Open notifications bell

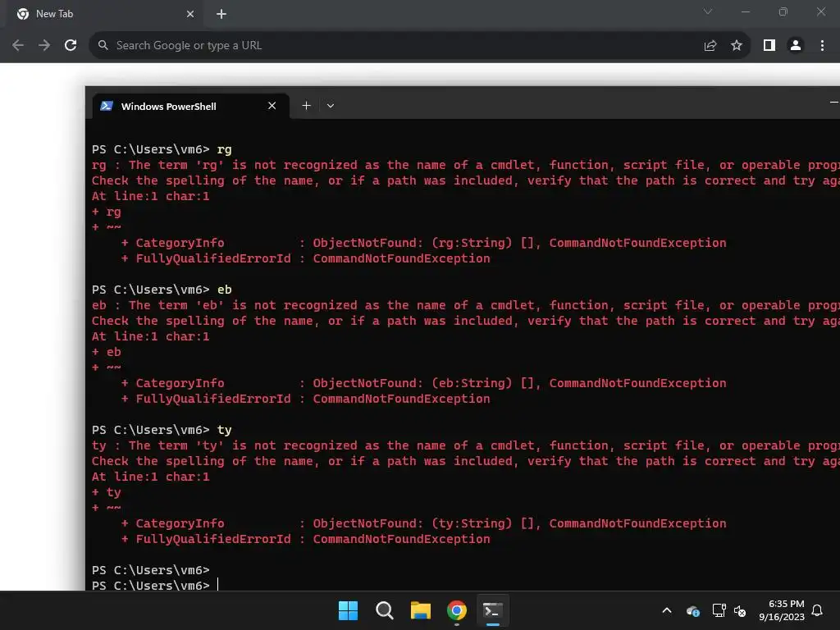(x=818, y=610)
